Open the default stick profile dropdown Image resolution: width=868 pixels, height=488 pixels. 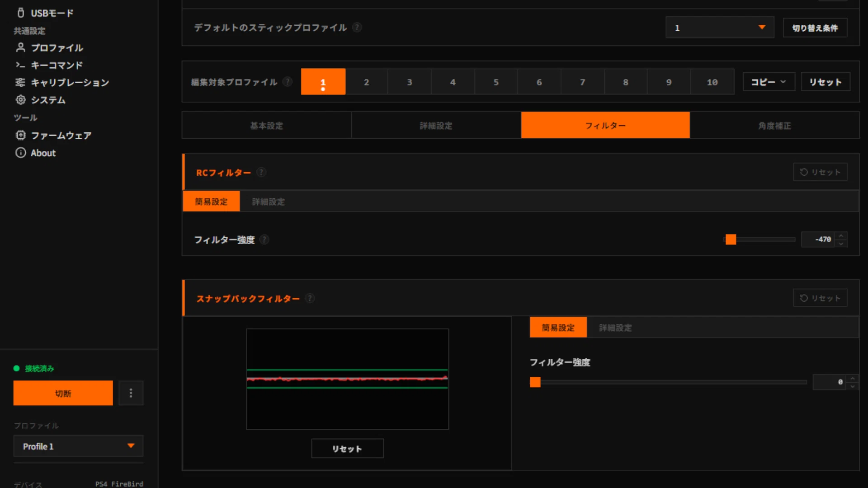720,28
